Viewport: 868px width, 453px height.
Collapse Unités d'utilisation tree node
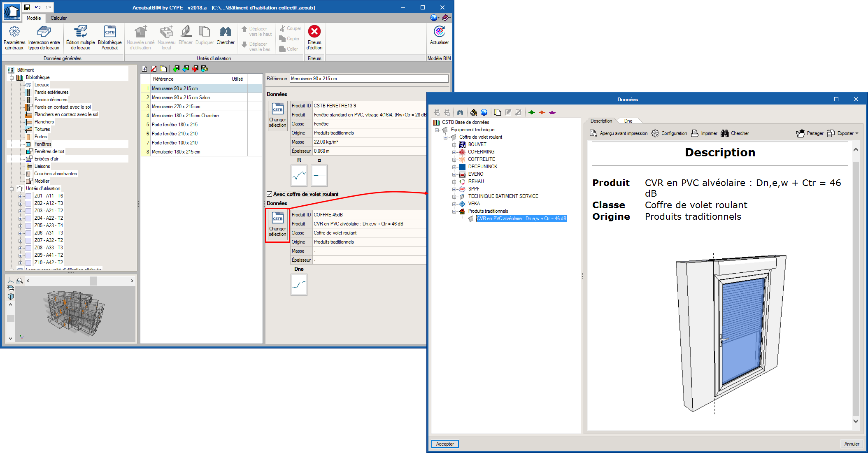(12, 189)
